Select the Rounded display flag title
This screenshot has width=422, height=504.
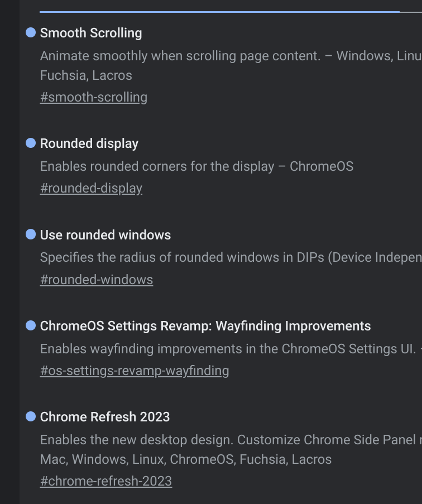coord(89,143)
